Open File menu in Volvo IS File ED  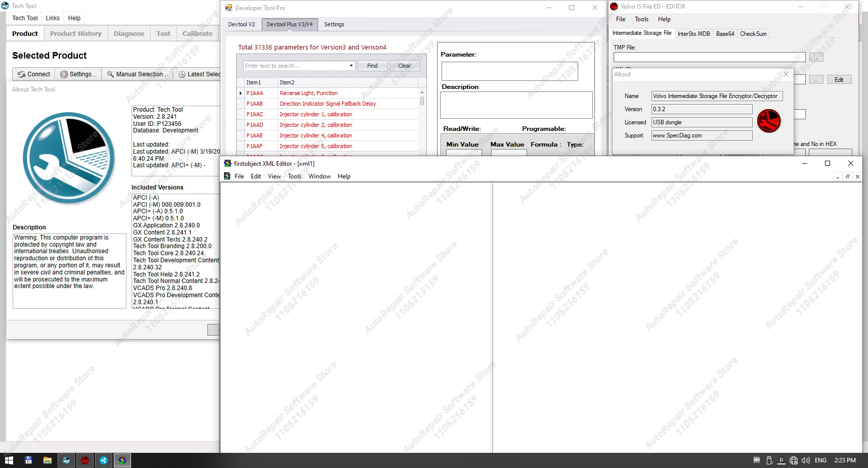click(x=621, y=19)
